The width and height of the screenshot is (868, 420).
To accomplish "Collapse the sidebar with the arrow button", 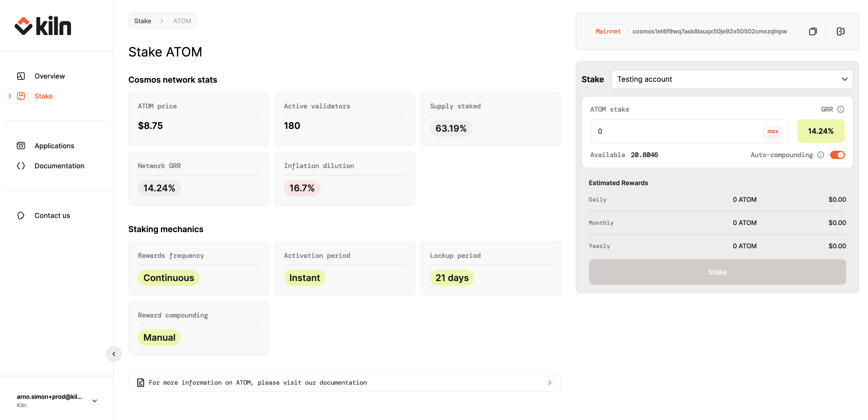I will (x=114, y=354).
